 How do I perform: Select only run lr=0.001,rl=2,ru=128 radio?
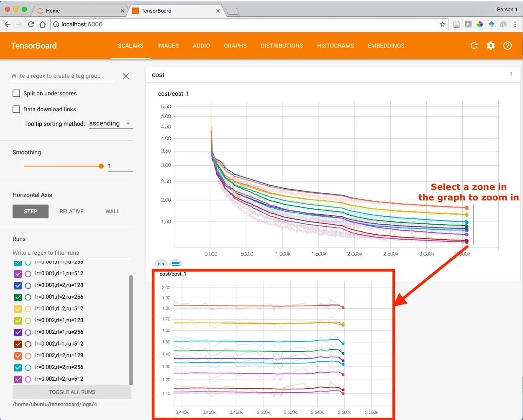(28, 285)
